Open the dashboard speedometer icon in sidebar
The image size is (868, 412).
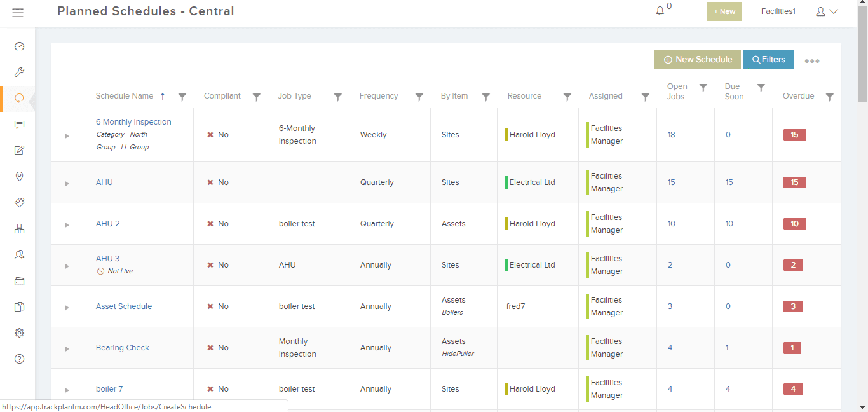pyautogui.click(x=19, y=46)
